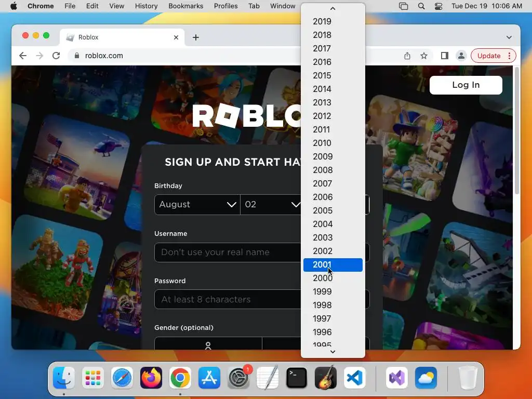Pick 2005 from the year list

pyautogui.click(x=333, y=210)
